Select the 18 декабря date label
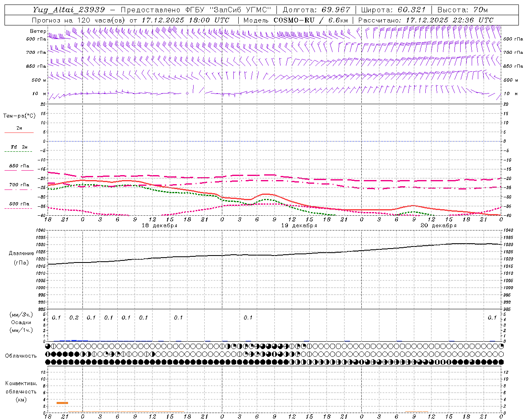This screenshot has width=525, height=420. coord(160,226)
